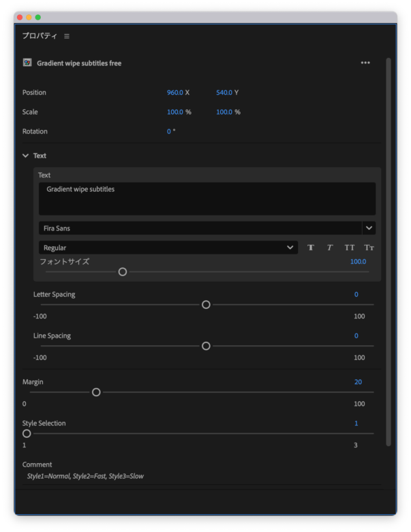Toggle faux italic text style
Viewport: 411px width, 532px height.
[330, 248]
